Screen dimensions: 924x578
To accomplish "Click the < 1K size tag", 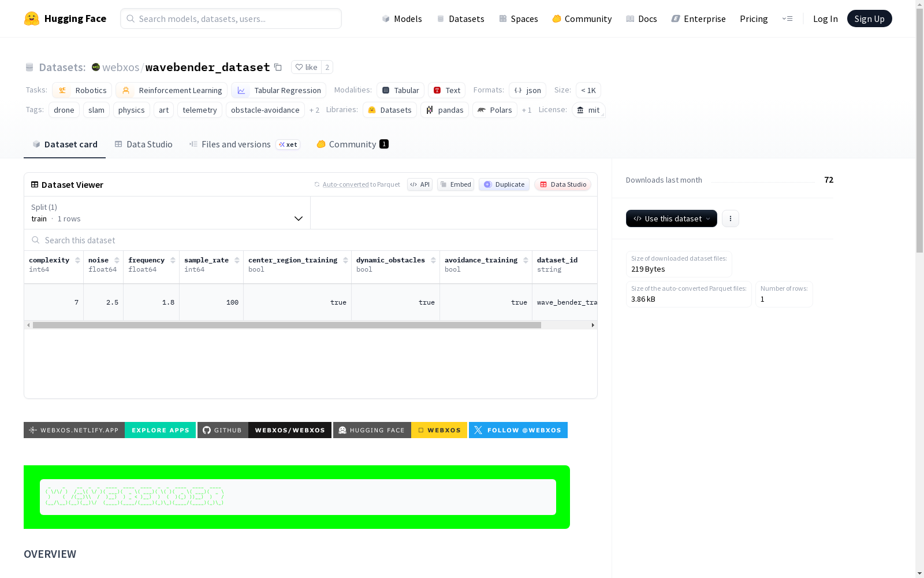I will click(588, 90).
